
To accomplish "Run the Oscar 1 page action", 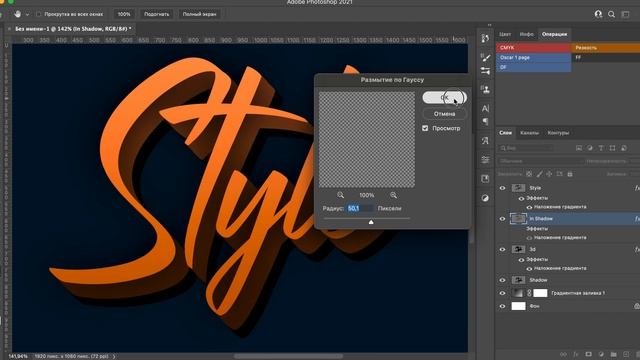I will click(534, 58).
